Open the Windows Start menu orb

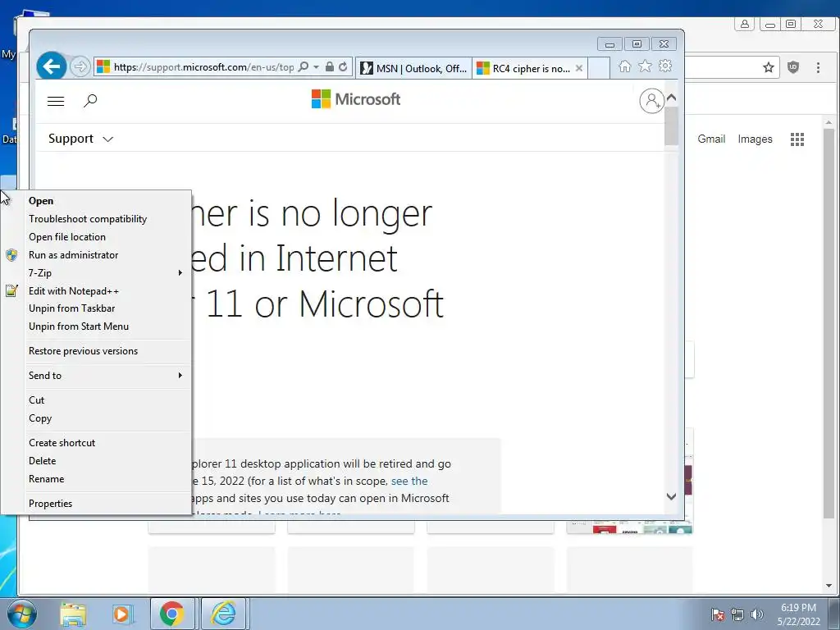tap(21, 614)
